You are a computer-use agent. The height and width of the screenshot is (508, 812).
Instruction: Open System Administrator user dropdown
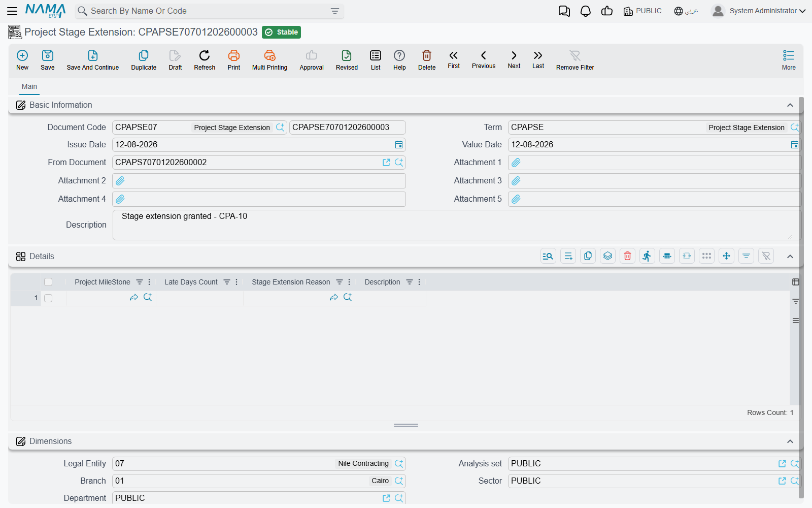(759, 11)
